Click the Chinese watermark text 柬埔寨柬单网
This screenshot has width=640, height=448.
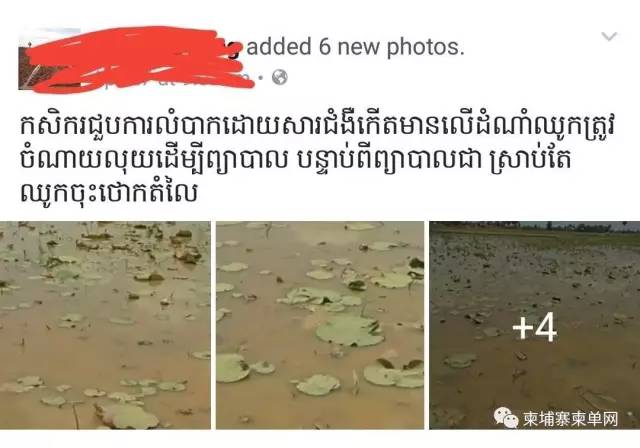click(x=571, y=419)
